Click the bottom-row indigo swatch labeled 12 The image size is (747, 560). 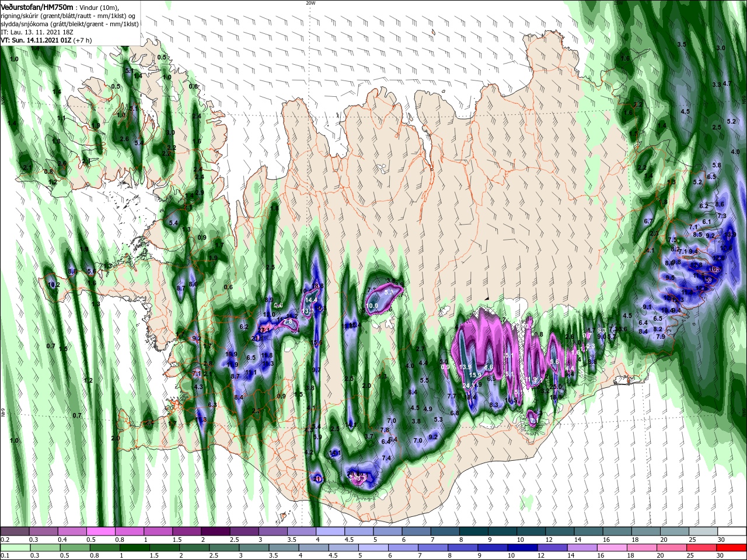pos(551,548)
